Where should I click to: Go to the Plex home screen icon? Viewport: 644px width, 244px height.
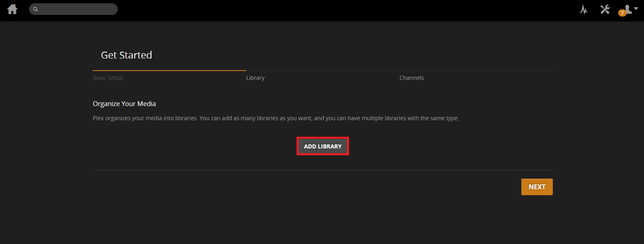[x=13, y=9]
